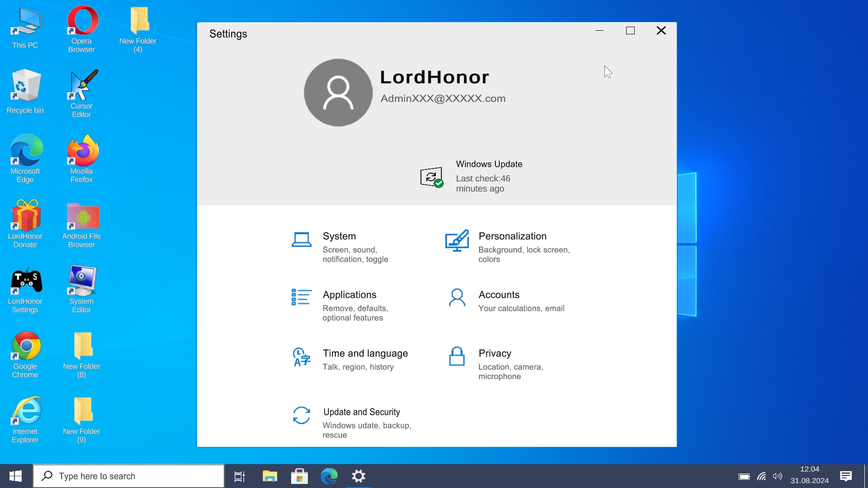This screenshot has width=868, height=488.
Task: Click the Windows Start button
Action: coord(16,476)
